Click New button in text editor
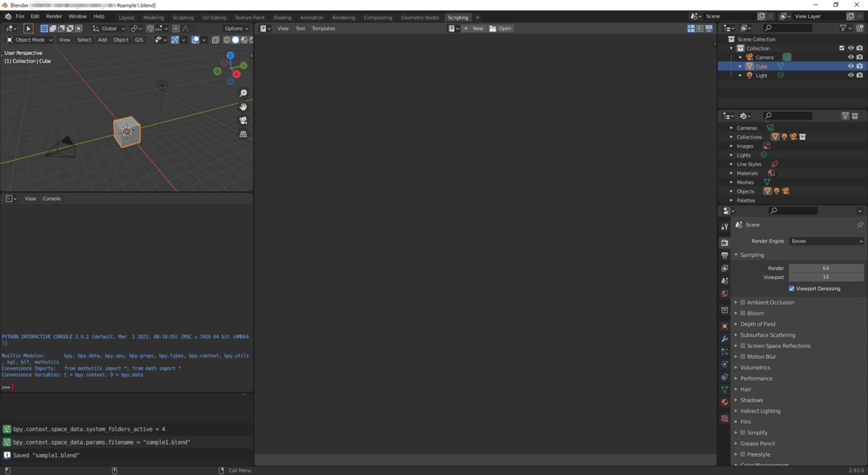868x475 pixels. [x=474, y=28]
